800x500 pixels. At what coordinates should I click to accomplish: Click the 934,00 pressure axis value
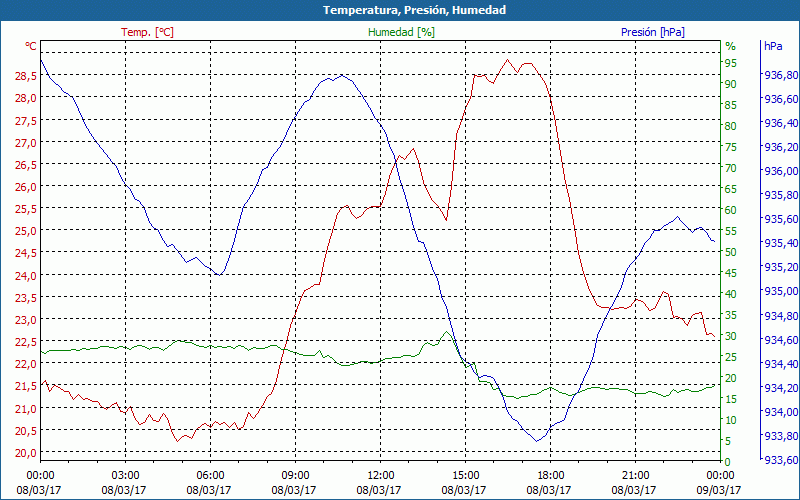coord(781,411)
